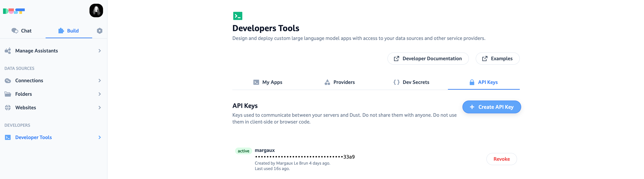644x179 pixels.
Task: Switch to the Build tab
Action: pos(69,31)
